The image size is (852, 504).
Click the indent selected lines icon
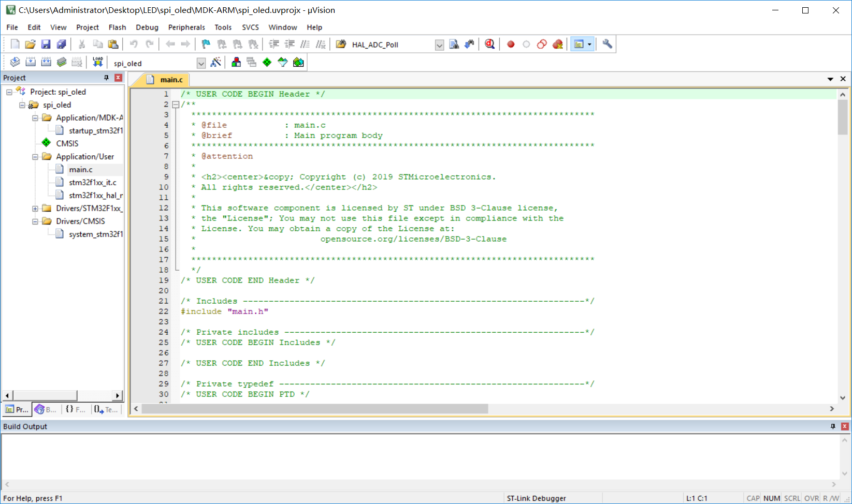(274, 45)
